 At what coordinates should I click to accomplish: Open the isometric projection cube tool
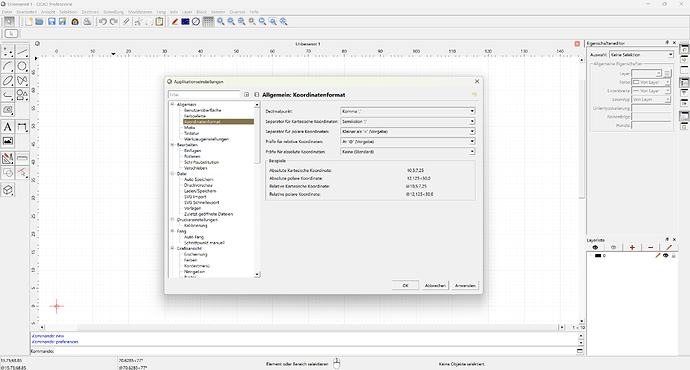pyautogui.click(x=7, y=190)
